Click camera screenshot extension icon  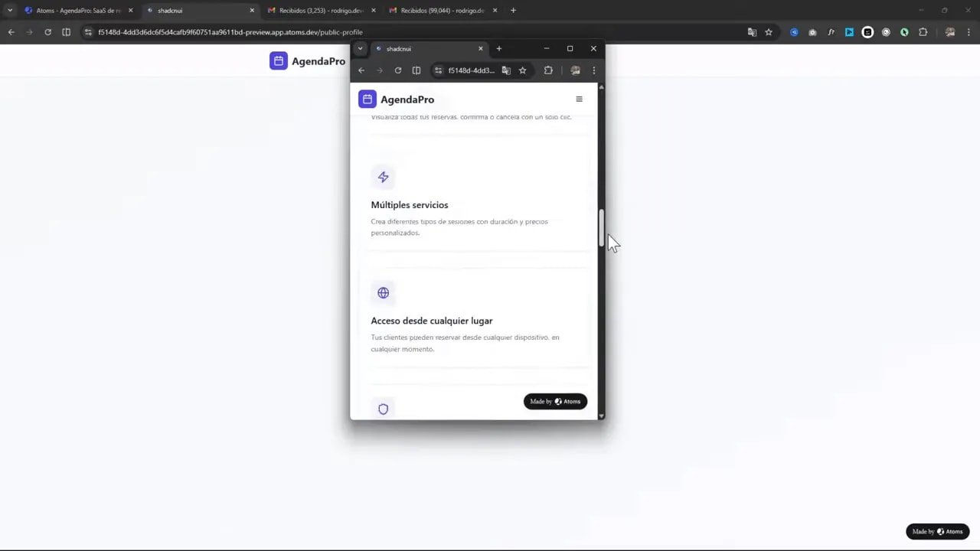[812, 32]
